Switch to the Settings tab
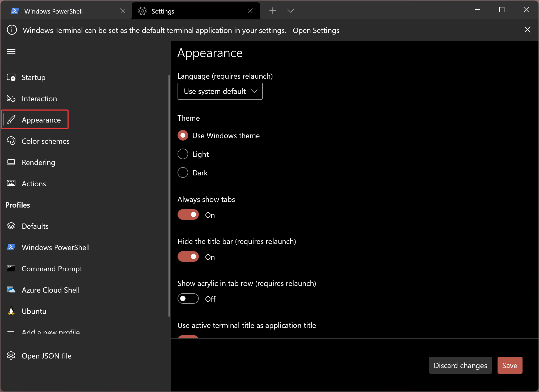This screenshot has width=539, height=392. tap(196, 11)
